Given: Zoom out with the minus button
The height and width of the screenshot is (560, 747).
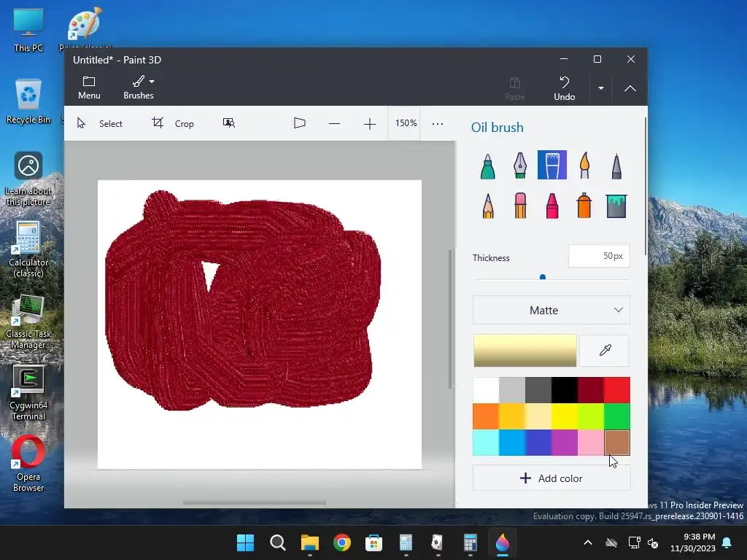Looking at the screenshot, I should [334, 124].
